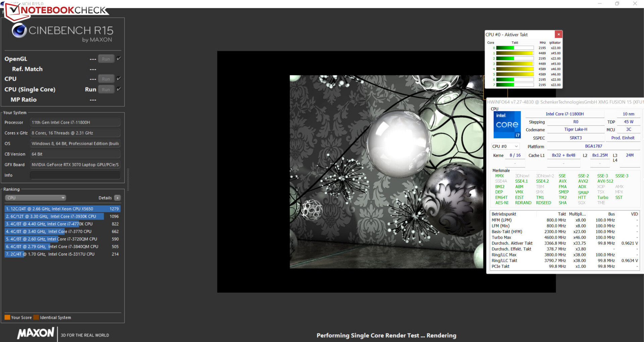The height and width of the screenshot is (342, 644).
Task: Click the 'RDSEED' feature flag
Action: coord(543,203)
